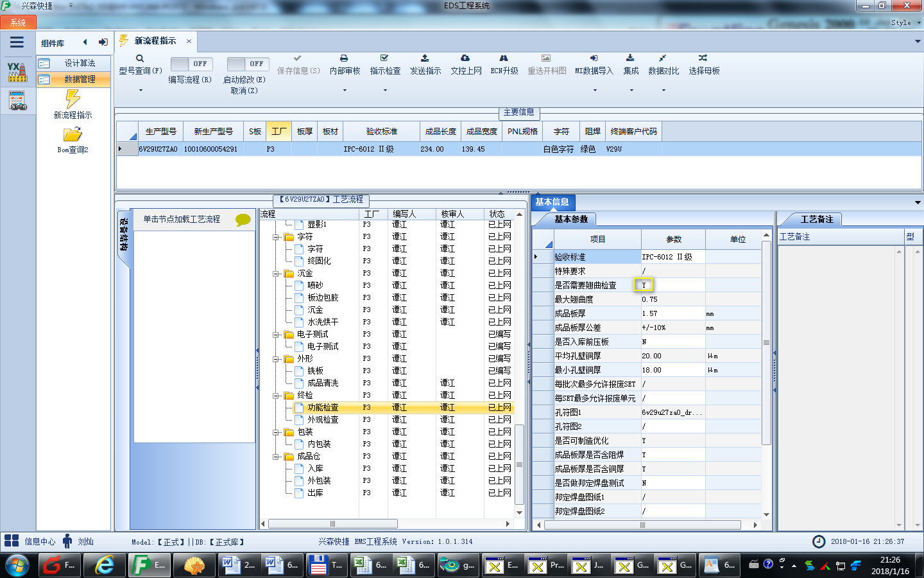Click the Y value of 是否需要翘曲检查
924x578 pixels.
(x=644, y=285)
